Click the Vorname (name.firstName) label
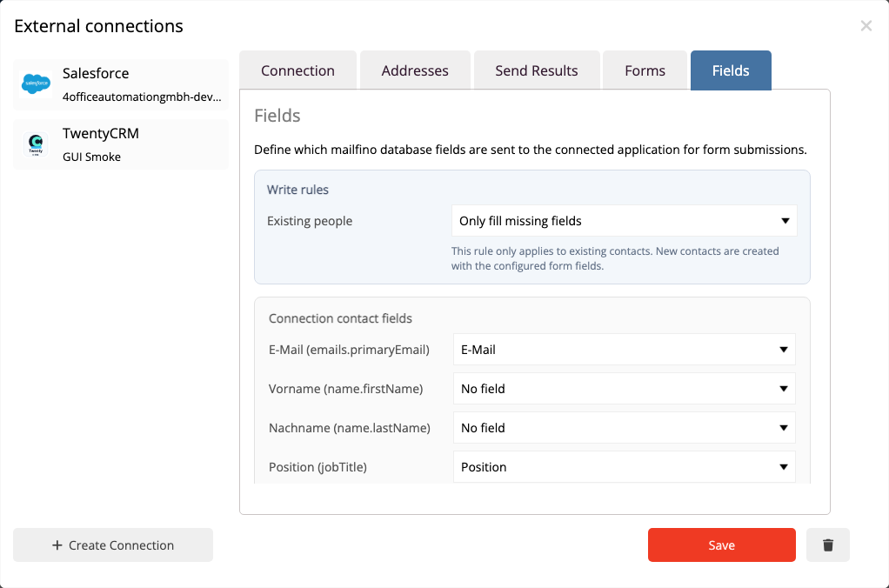This screenshot has height=588, width=889. pos(346,389)
